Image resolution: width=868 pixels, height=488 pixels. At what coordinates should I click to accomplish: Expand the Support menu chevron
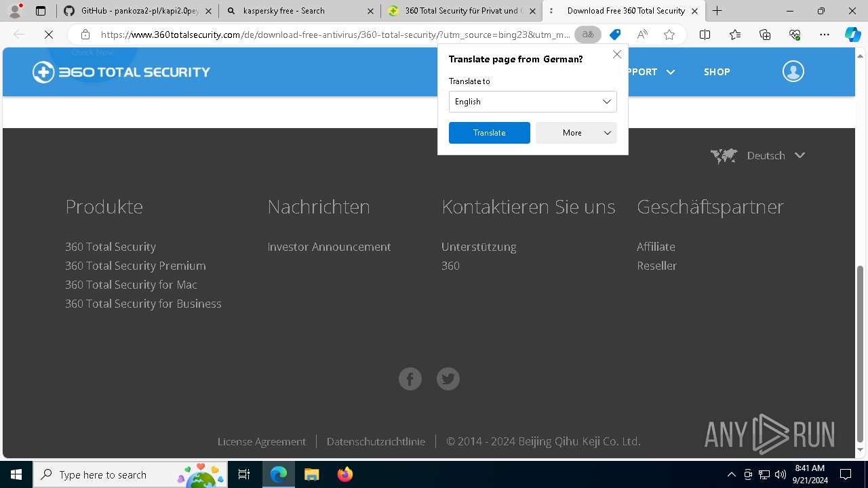tap(671, 72)
